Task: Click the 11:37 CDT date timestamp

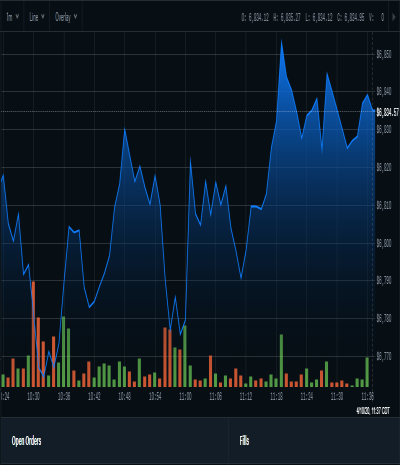Action: click(x=373, y=411)
